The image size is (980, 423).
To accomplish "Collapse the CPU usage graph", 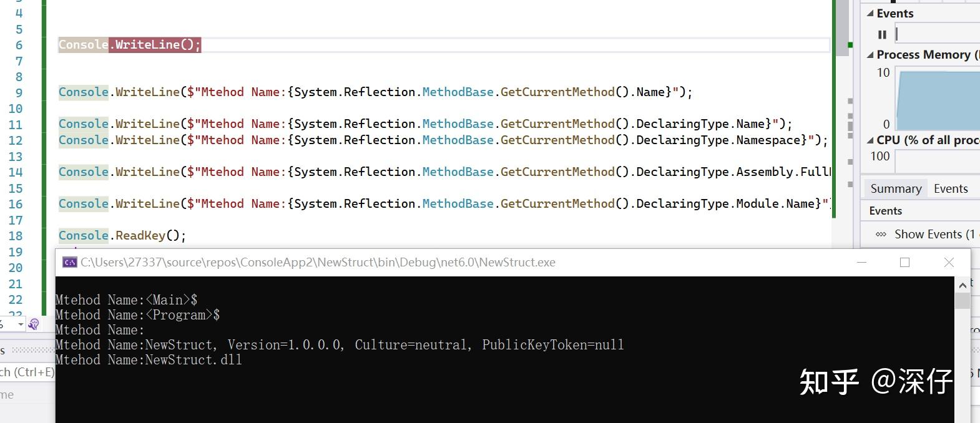I will coord(870,140).
